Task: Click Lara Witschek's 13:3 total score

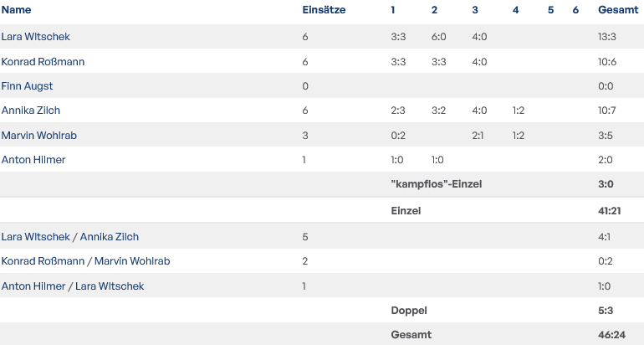Action: 607,37
